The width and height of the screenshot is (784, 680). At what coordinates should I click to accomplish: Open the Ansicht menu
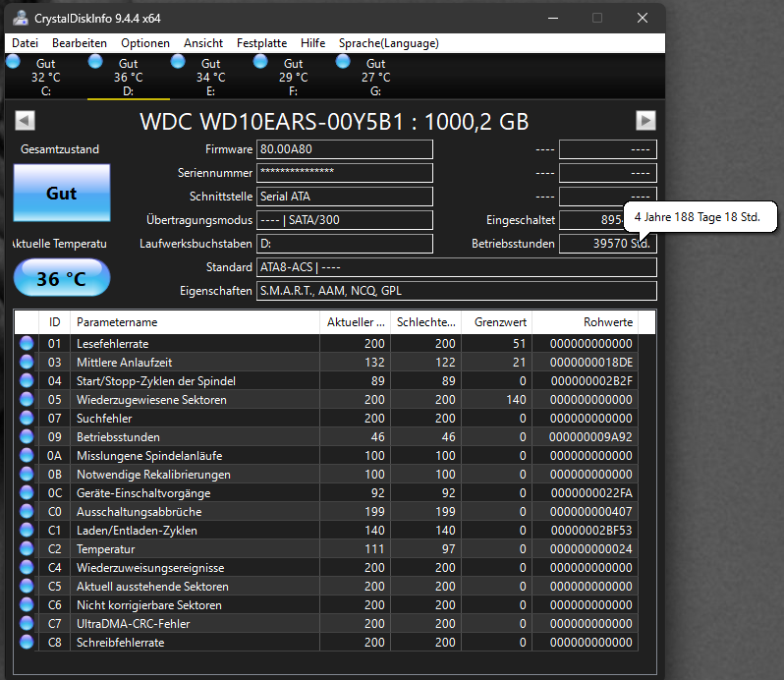(x=203, y=43)
